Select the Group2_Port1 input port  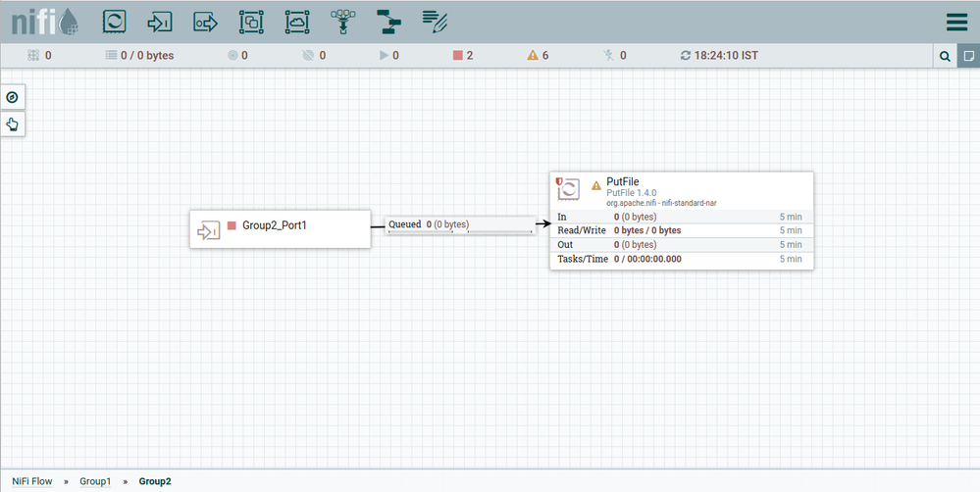[x=280, y=228]
